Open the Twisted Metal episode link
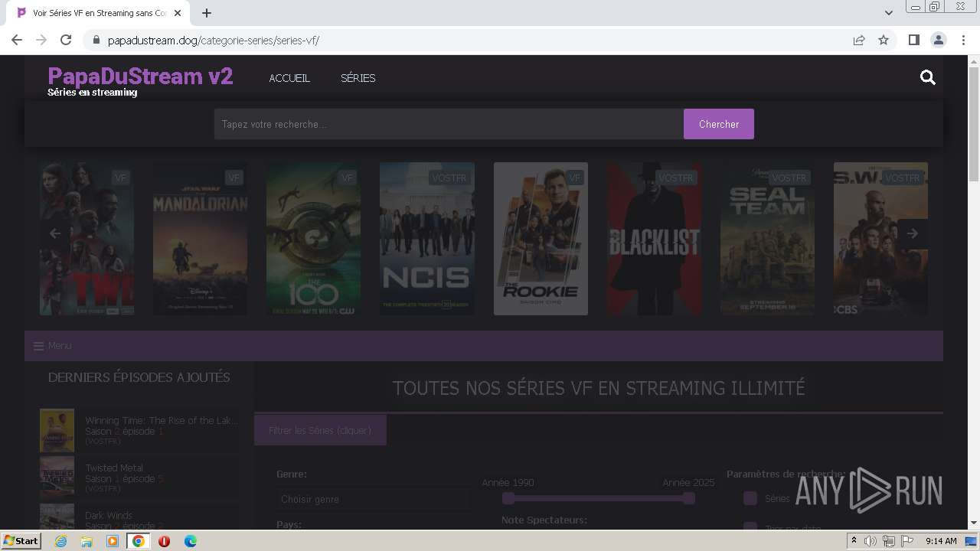 tap(114, 468)
